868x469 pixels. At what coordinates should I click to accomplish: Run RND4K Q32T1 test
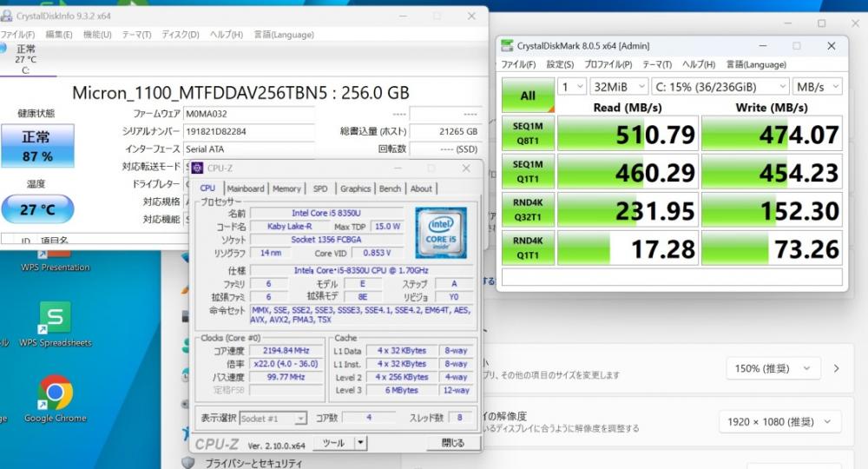[x=528, y=210]
